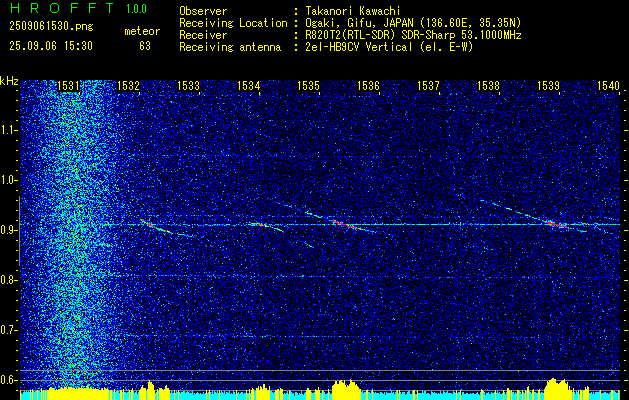Click the meteor count 63
The width and height of the screenshot is (629, 400).
click(145, 46)
